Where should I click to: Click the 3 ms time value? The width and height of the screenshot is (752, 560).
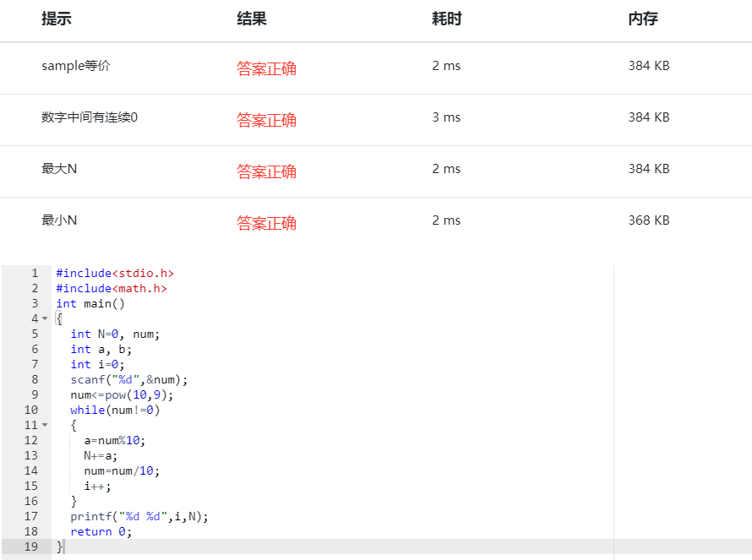click(446, 117)
